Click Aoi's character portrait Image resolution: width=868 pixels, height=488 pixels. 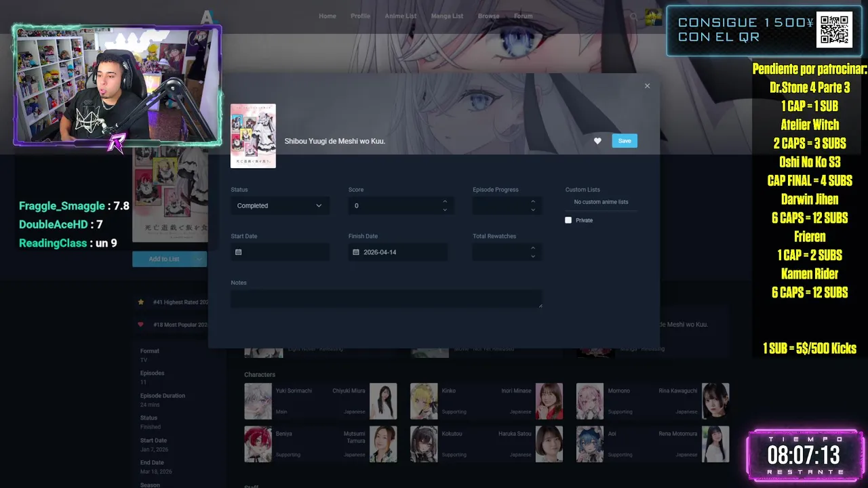click(590, 444)
